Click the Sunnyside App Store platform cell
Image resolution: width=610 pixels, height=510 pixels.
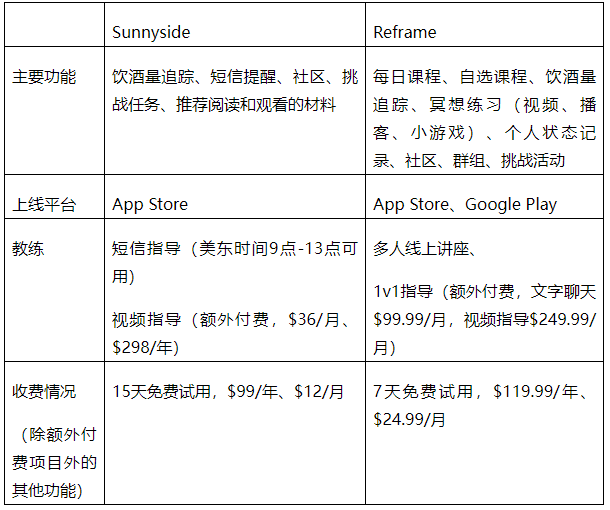(x=150, y=204)
